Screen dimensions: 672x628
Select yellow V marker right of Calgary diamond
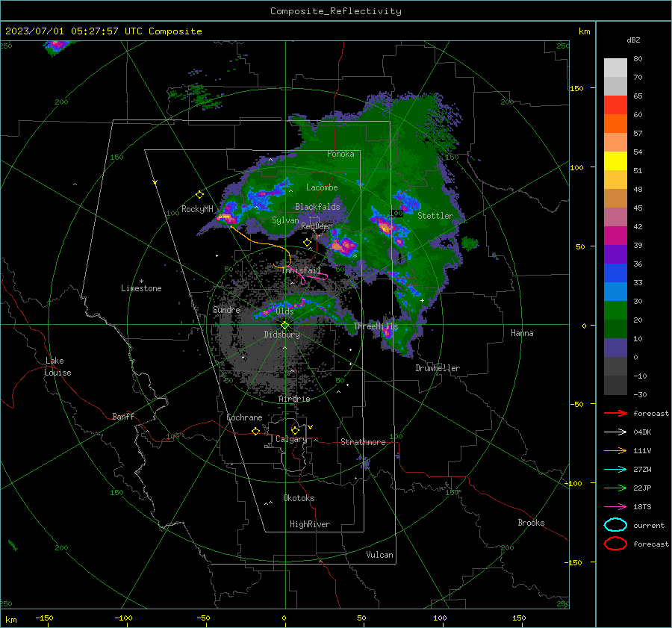point(310,427)
